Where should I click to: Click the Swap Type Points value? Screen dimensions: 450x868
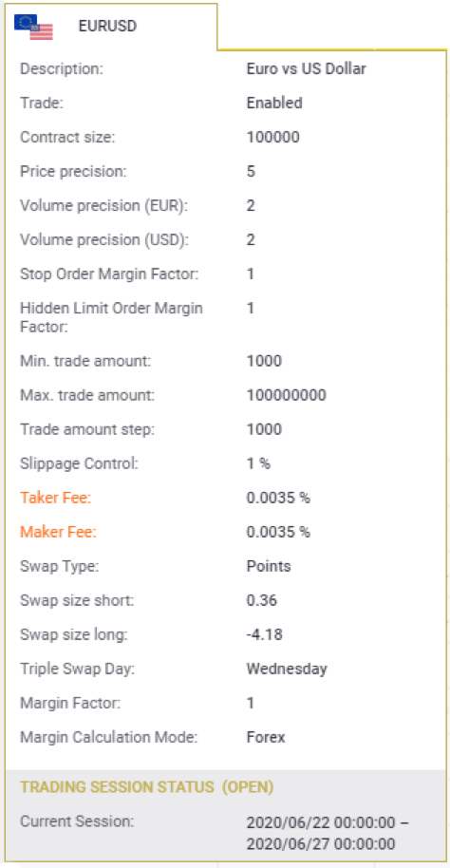tap(269, 566)
